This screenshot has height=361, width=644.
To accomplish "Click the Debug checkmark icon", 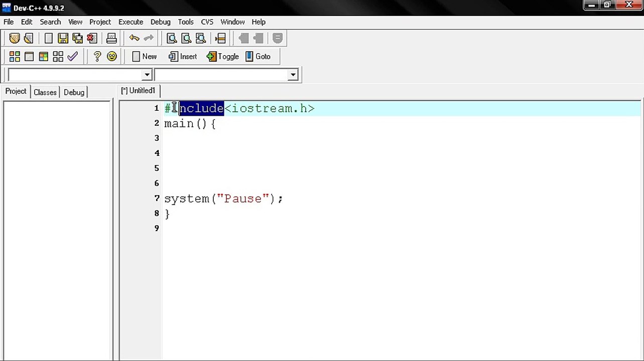I will click(x=73, y=57).
